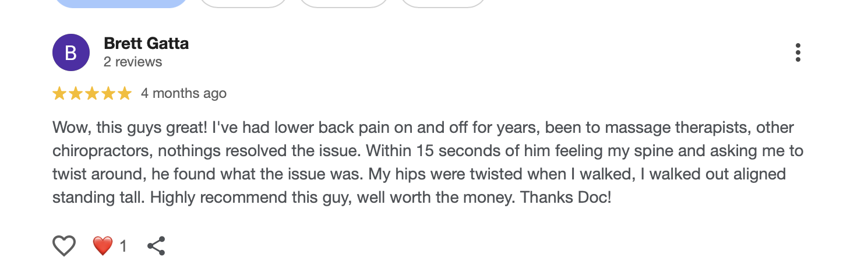Viewport: 868px width, 268px height.
Task: Click the first gold star of the rating
Action: tap(59, 93)
